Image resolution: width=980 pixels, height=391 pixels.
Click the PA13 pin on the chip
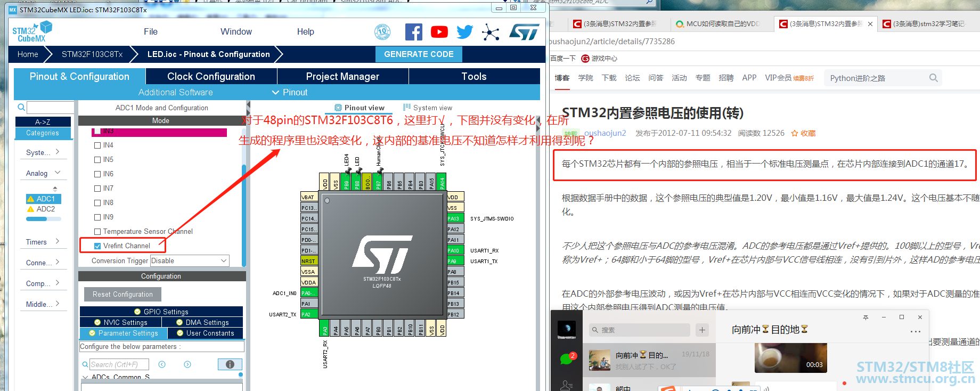click(x=455, y=218)
